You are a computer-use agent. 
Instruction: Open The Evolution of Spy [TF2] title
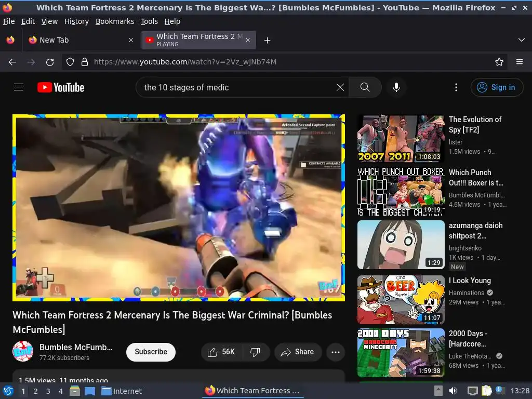coord(475,125)
